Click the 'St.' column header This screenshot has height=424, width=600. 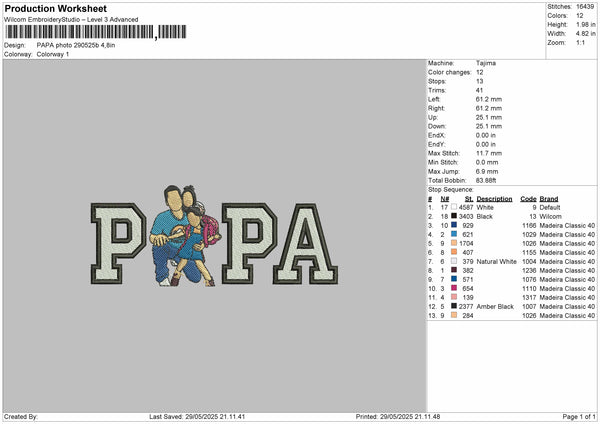[x=469, y=199]
